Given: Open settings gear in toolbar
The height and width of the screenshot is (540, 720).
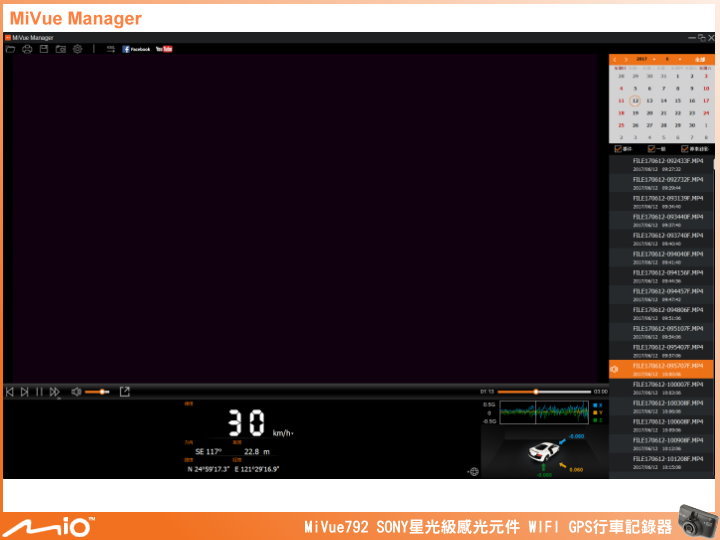Looking at the screenshot, I should [x=78, y=49].
